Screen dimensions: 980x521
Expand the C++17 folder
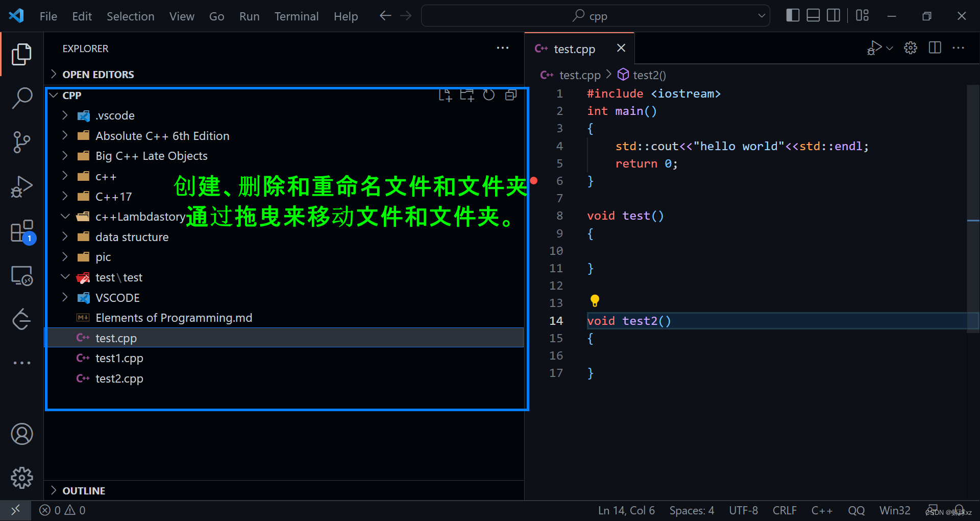point(65,196)
